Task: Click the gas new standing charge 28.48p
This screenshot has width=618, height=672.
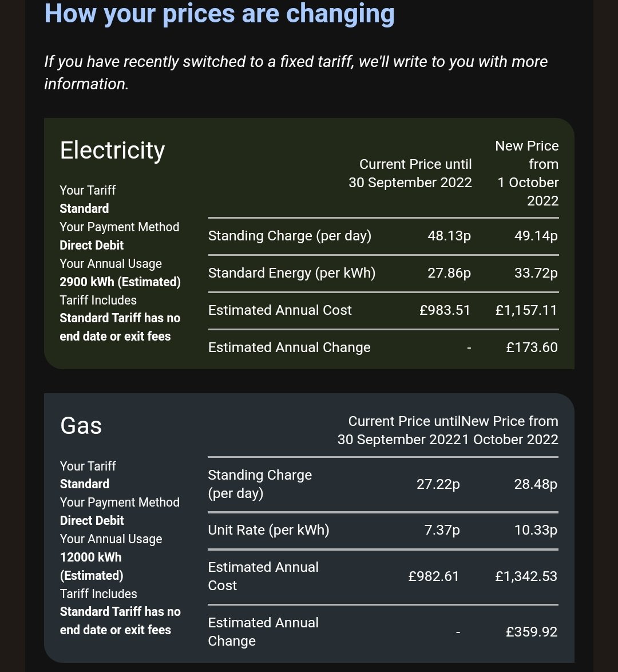Action: tap(536, 484)
